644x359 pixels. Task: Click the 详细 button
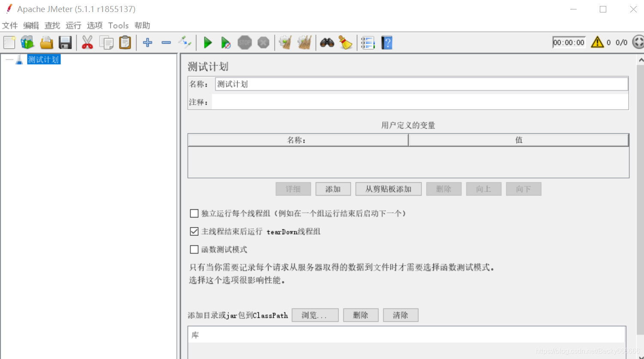click(293, 189)
